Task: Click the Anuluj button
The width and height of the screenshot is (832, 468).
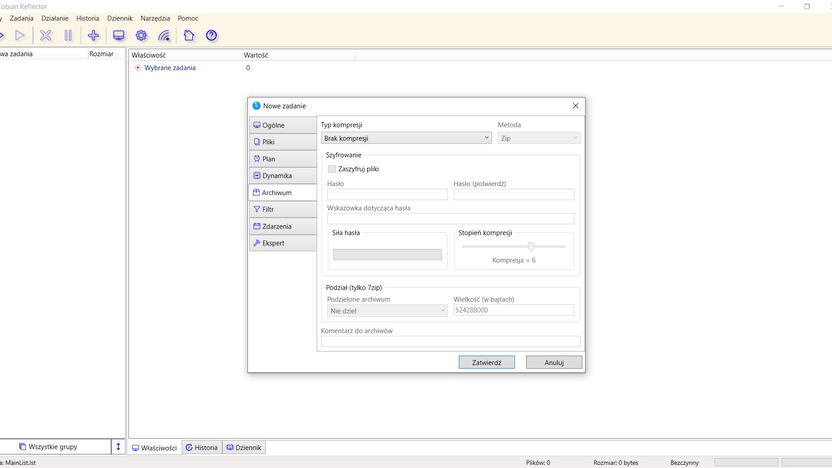Action: pos(554,362)
